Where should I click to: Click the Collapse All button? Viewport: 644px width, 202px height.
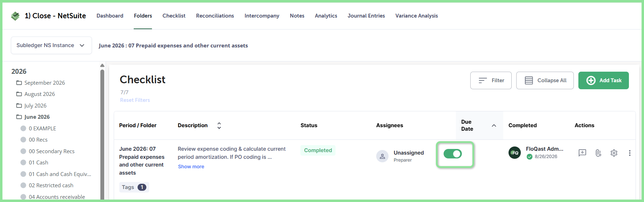click(545, 80)
